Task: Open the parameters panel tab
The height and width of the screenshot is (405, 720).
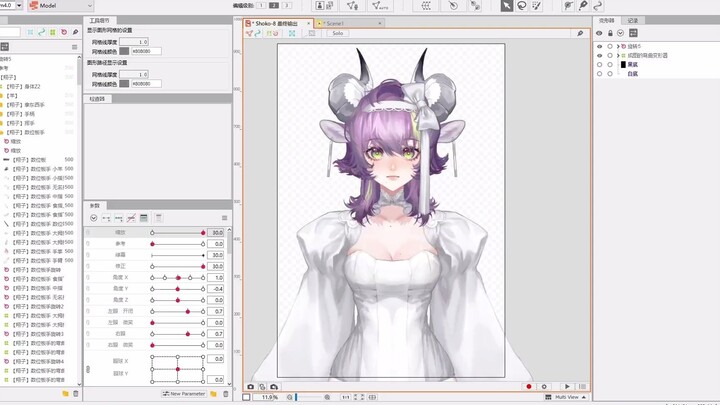Action: click(95, 205)
